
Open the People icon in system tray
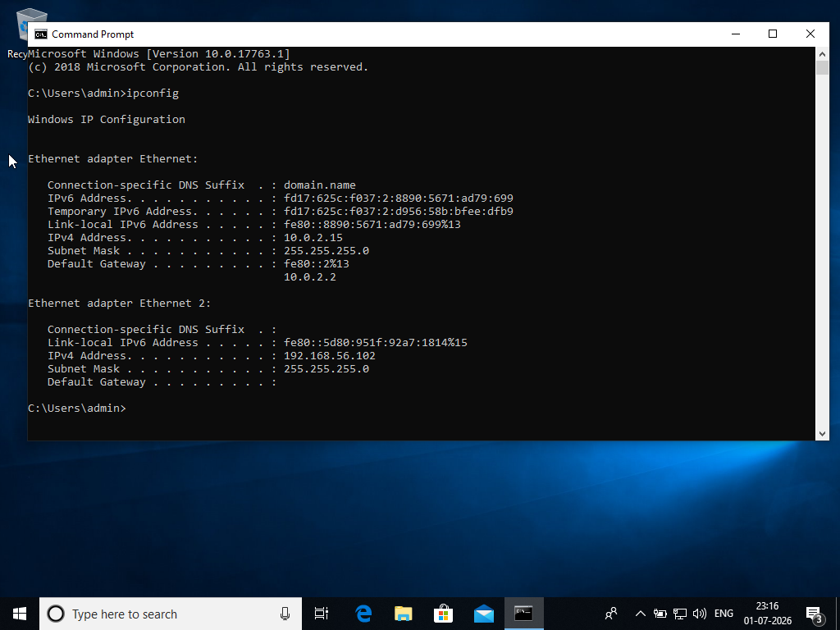(x=611, y=614)
